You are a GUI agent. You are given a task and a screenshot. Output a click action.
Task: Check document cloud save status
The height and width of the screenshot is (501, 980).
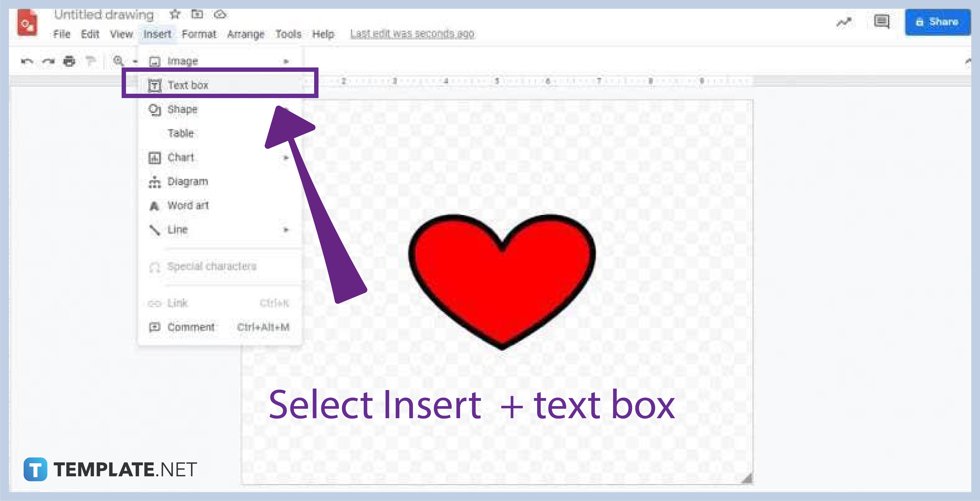pos(220,14)
